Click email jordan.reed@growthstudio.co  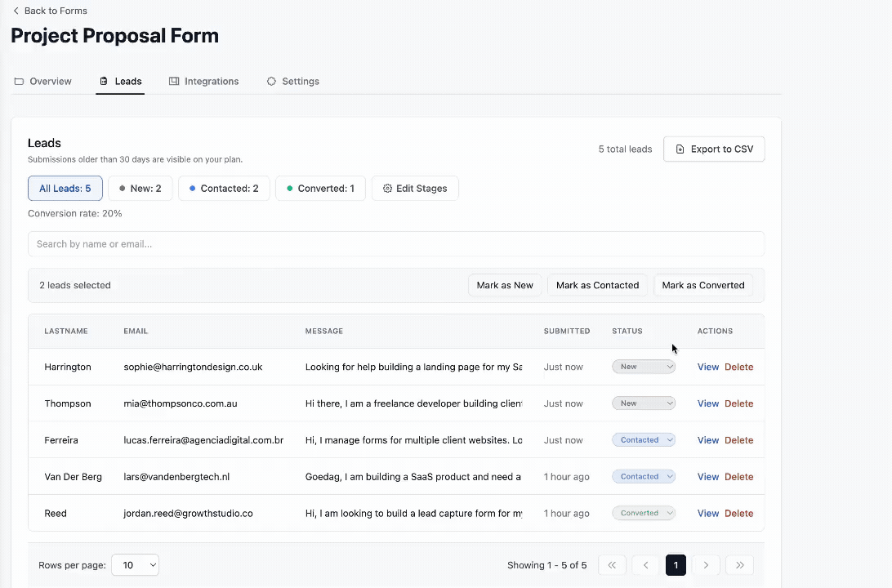pos(189,513)
